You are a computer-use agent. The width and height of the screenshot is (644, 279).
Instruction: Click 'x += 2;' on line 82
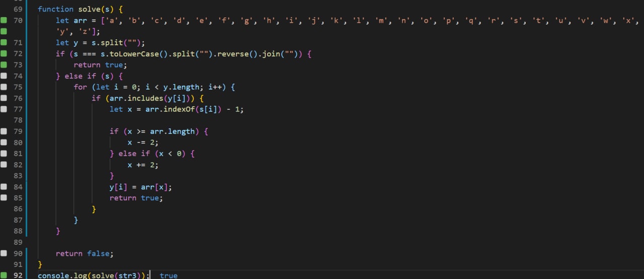coord(143,165)
